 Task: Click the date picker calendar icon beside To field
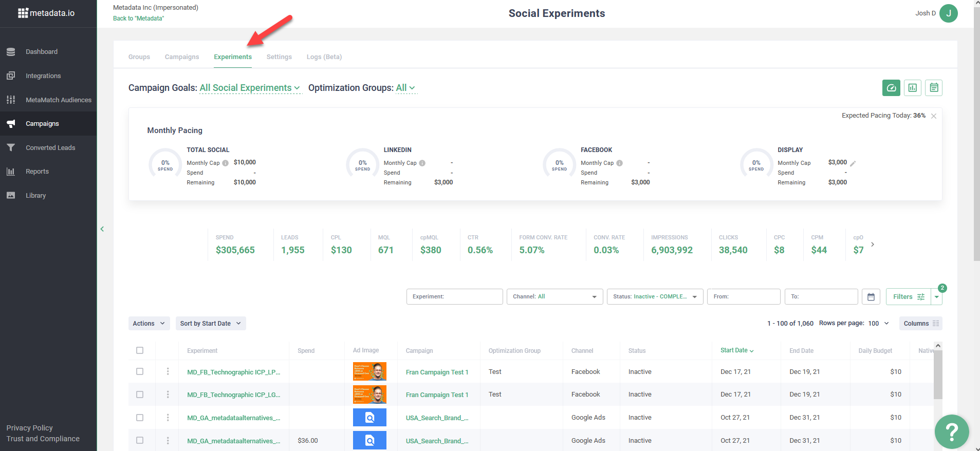[871, 297]
